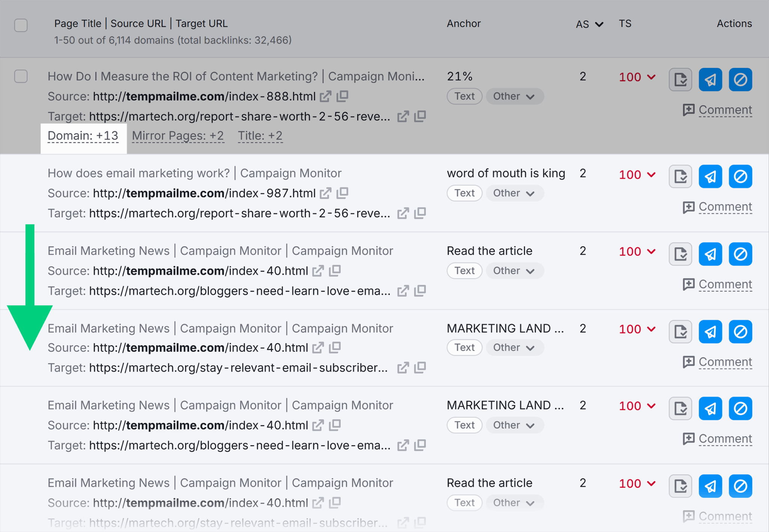
Task: Click the whitelist icon in the first row
Action: pyautogui.click(x=680, y=79)
